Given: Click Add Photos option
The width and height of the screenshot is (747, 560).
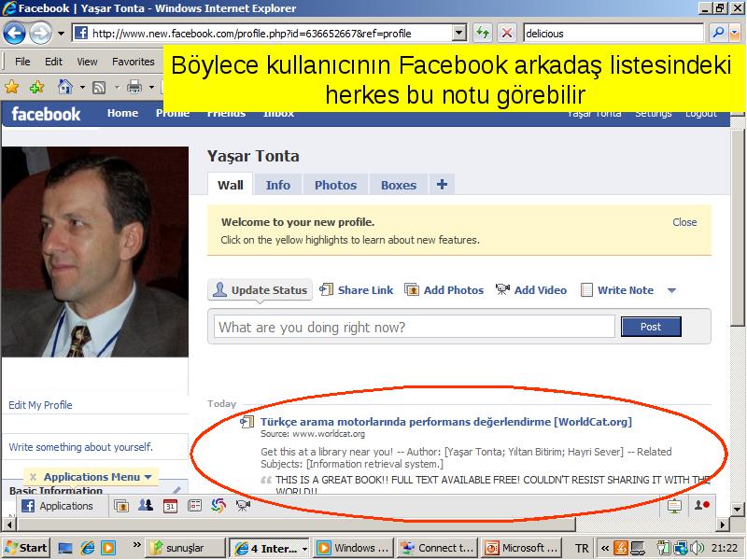Looking at the screenshot, I should tap(444, 290).
